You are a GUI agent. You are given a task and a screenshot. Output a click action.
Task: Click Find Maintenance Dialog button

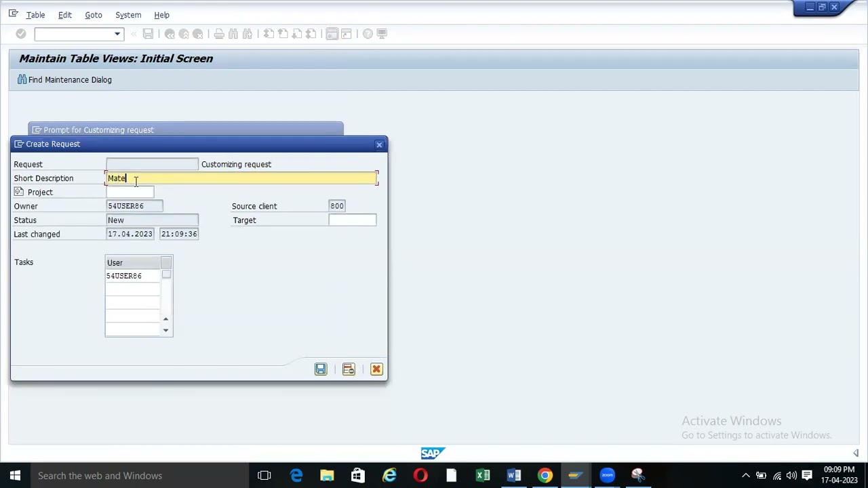[x=64, y=80]
